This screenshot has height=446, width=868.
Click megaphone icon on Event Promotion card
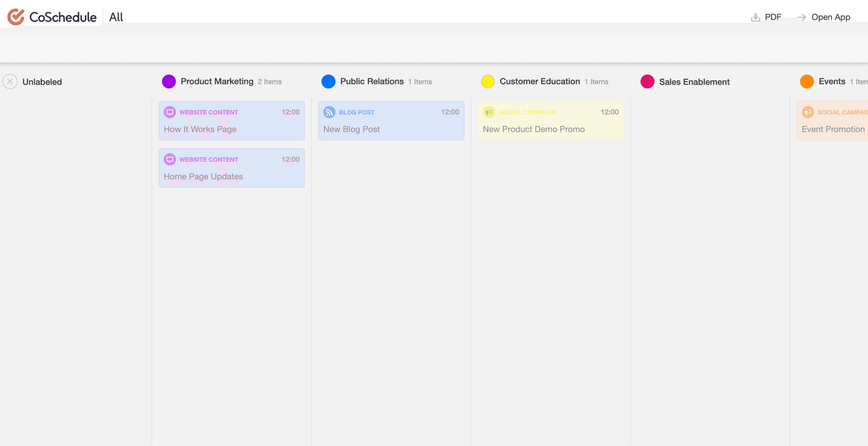pos(808,112)
